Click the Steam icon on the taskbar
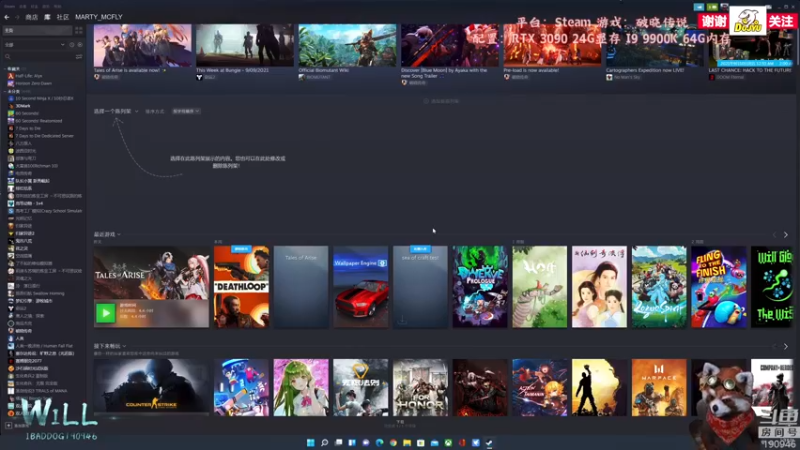Screen dimensions: 800x450 [x=489, y=442]
